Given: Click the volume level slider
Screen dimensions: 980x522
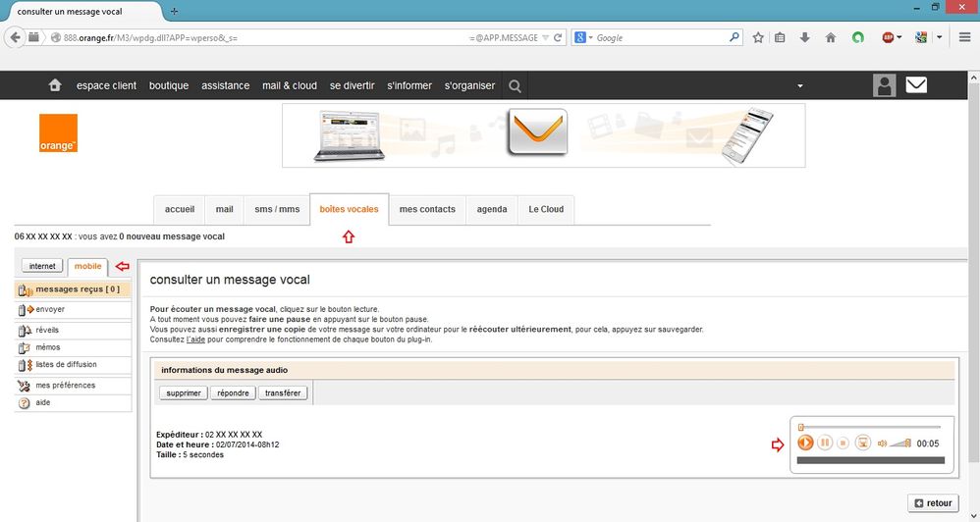Looking at the screenshot, I should coord(900,444).
